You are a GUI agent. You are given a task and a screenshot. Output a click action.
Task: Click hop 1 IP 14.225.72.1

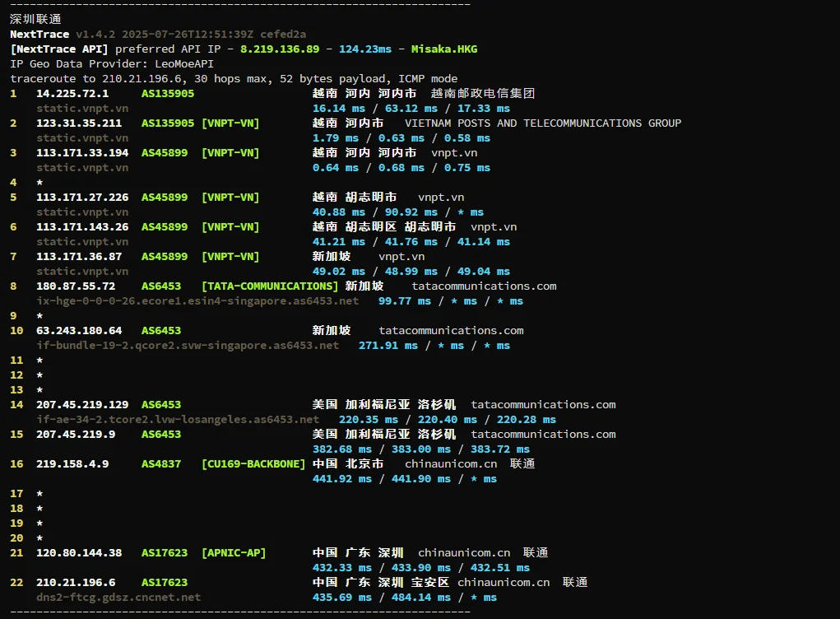[72, 94]
